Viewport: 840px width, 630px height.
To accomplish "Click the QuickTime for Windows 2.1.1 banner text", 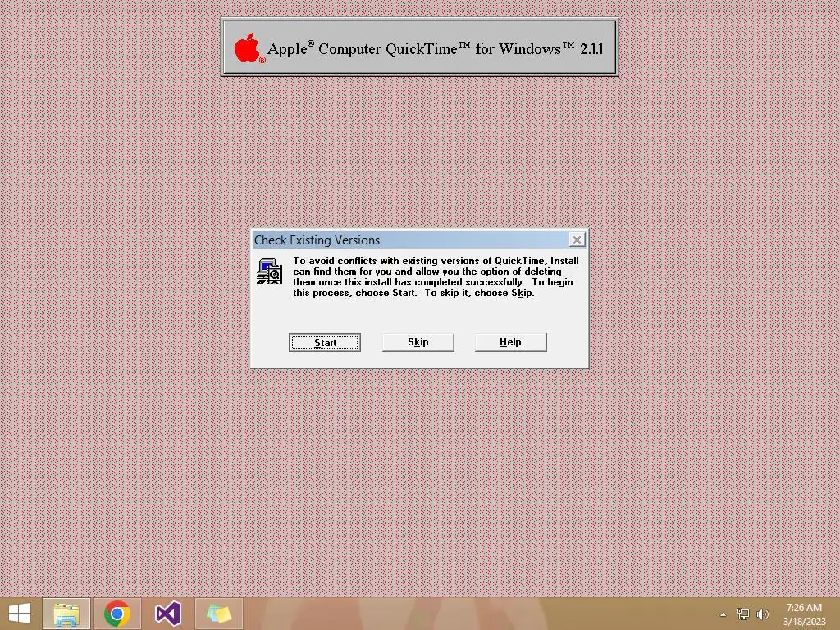I will [x=435, y=48].
